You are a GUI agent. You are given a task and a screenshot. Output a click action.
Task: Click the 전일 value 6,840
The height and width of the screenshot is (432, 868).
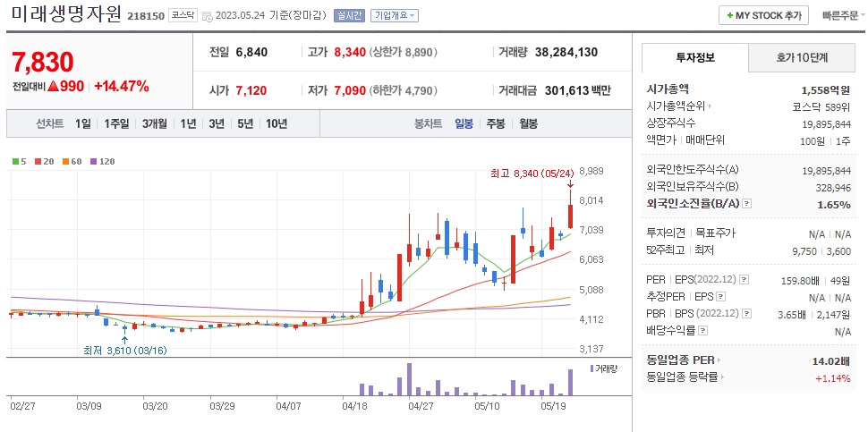pos(251,52)
